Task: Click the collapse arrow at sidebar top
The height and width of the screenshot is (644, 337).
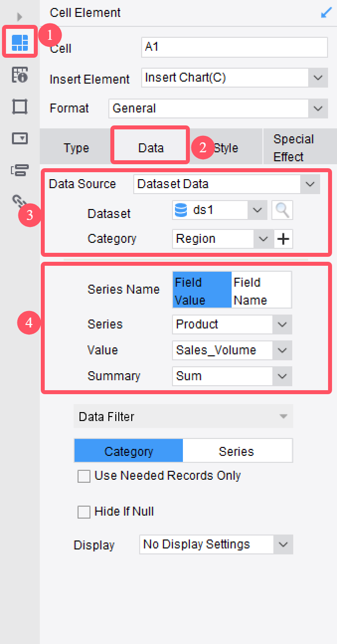Action: [19, 16]
